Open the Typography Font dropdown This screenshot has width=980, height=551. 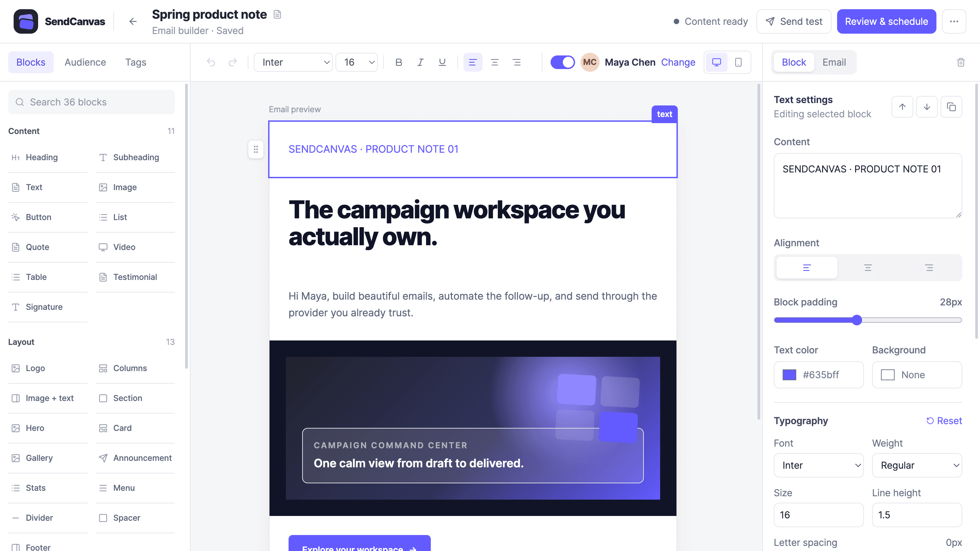819,465
